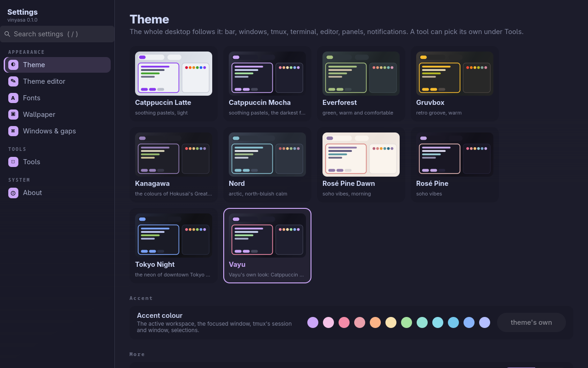The height and width of the screenshot is (368, 588).
Task: Pick the last periwinkle accent swatch
Action: [x=485, y=322]
